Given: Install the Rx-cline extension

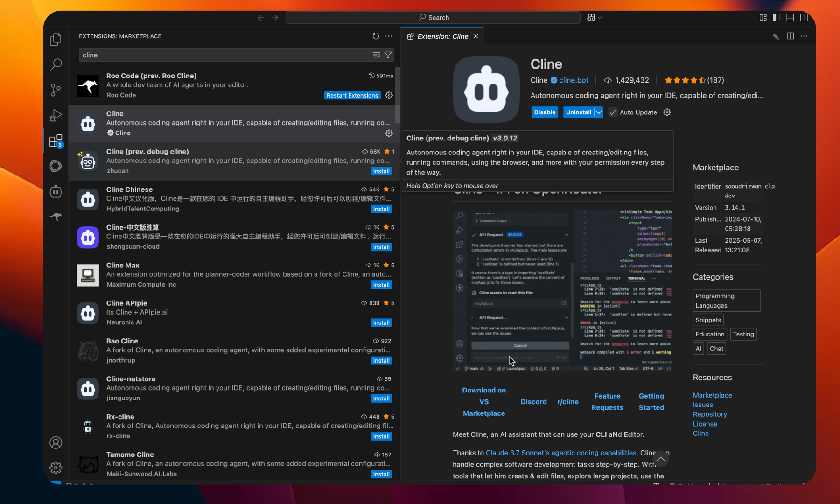Looking at the screenshot, I should point(381,436).
